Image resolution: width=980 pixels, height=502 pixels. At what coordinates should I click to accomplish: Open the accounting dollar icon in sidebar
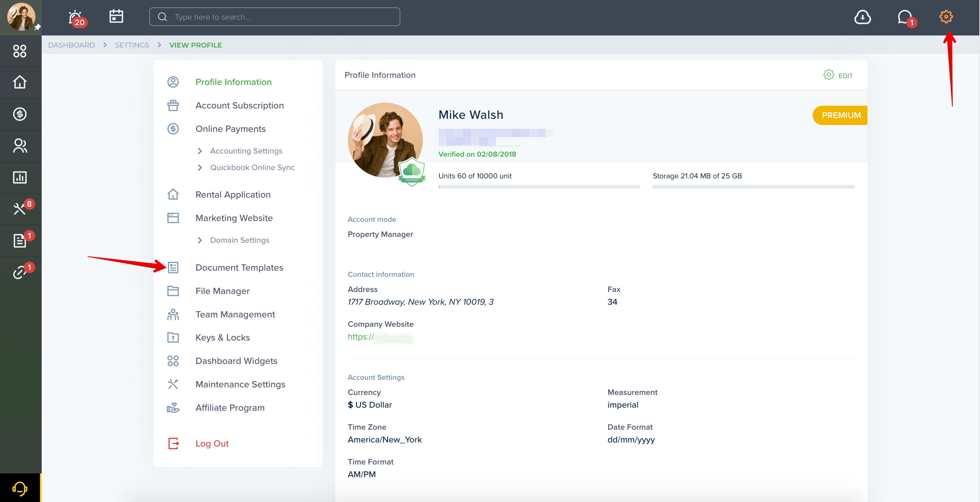[x=20, y=114]
